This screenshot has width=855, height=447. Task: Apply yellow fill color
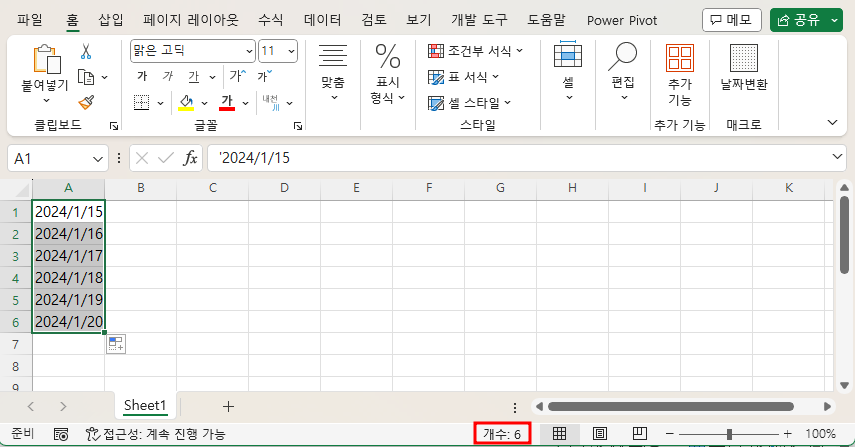coord(186,102)
